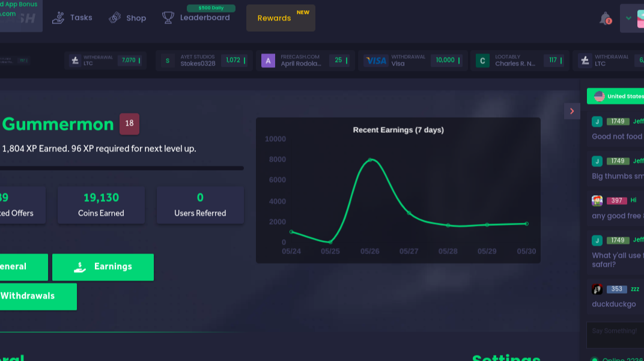Click the pixel avatar of user level 397
This screenshot has height=361, width=644.
point(597,201)
